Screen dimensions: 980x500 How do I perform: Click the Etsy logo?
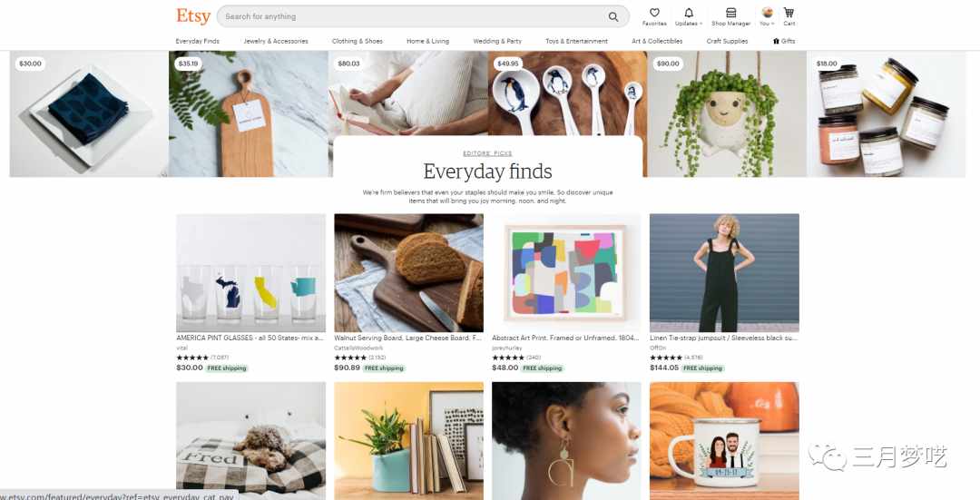[193, 16]
